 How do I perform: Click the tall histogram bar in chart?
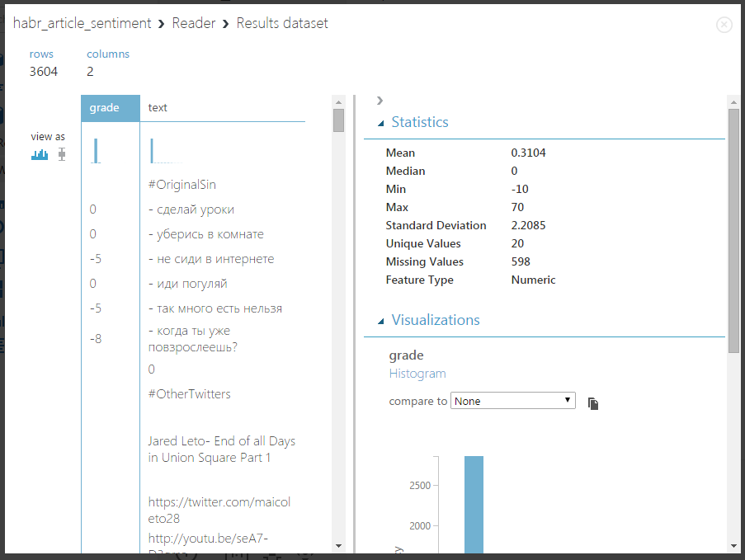[x=474, y=503]
